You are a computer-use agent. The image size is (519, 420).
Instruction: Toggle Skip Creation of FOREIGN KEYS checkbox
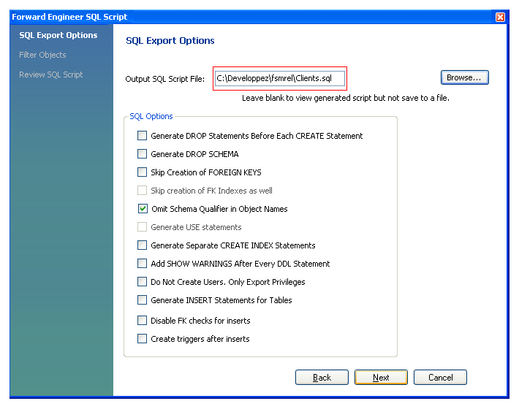(x=143, y=172)
